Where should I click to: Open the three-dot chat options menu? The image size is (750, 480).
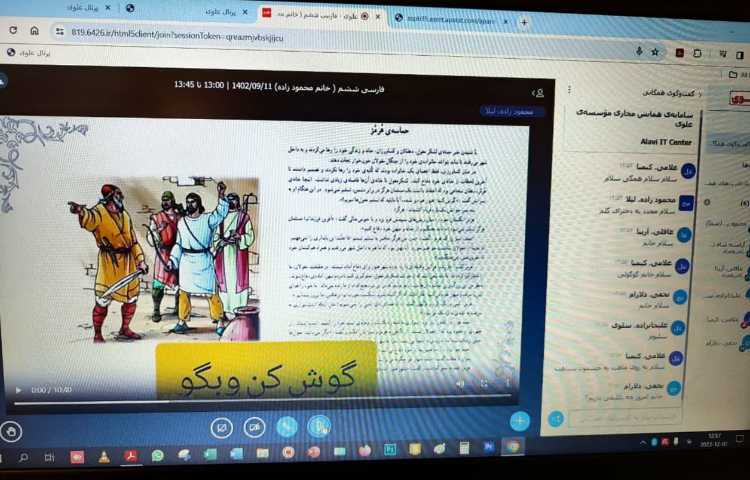[569, 90]
